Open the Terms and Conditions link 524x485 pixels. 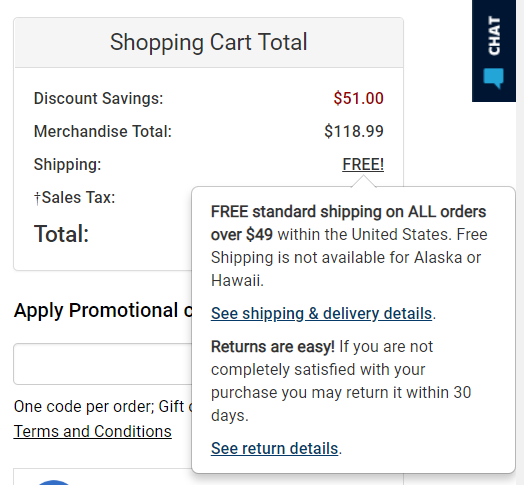pos(93,431)
